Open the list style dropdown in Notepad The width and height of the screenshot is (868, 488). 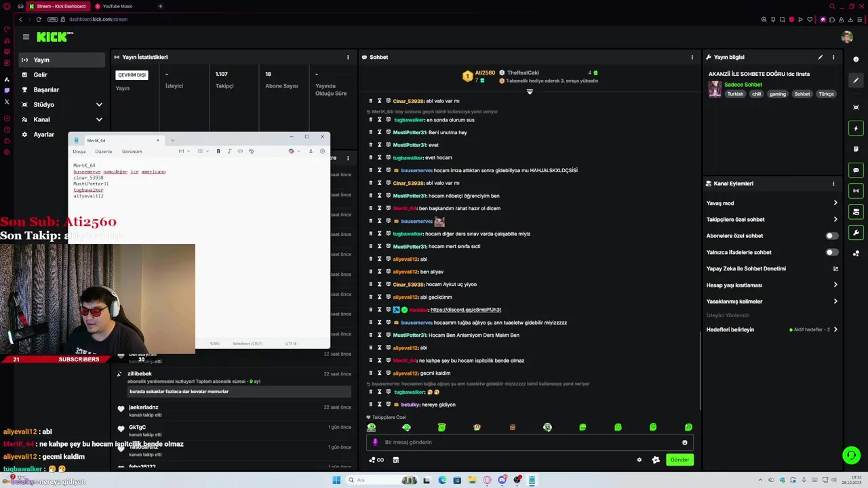[202, 151]
